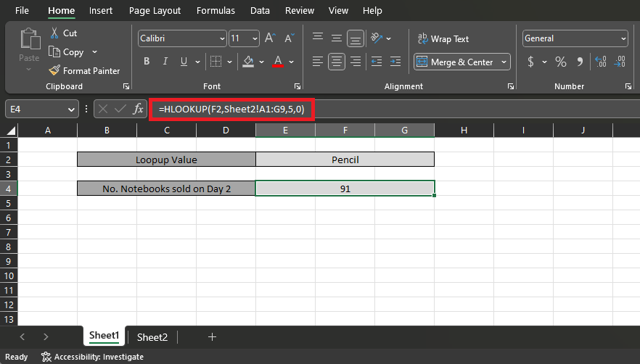Open the Name Box dropdown arrow

(71, 109)
